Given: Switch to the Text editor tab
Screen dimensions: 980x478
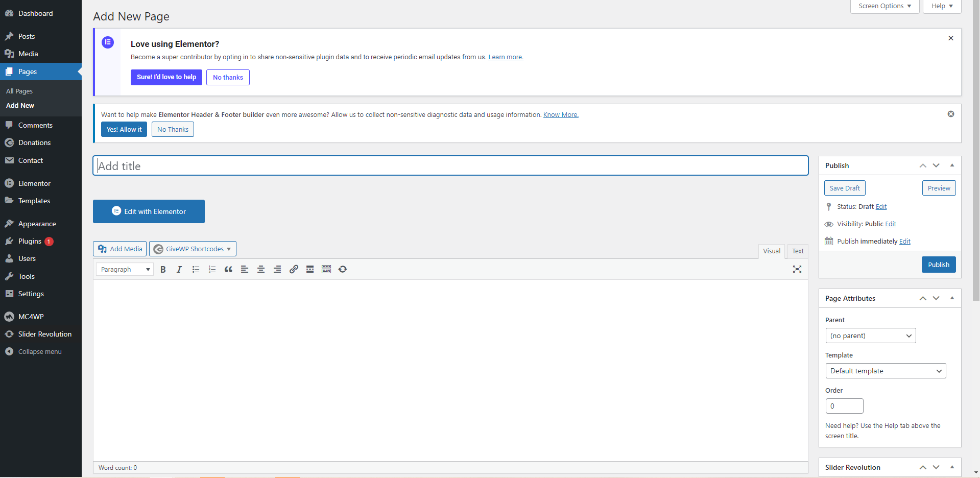Looking at the screenshot, I should (798, 251).
